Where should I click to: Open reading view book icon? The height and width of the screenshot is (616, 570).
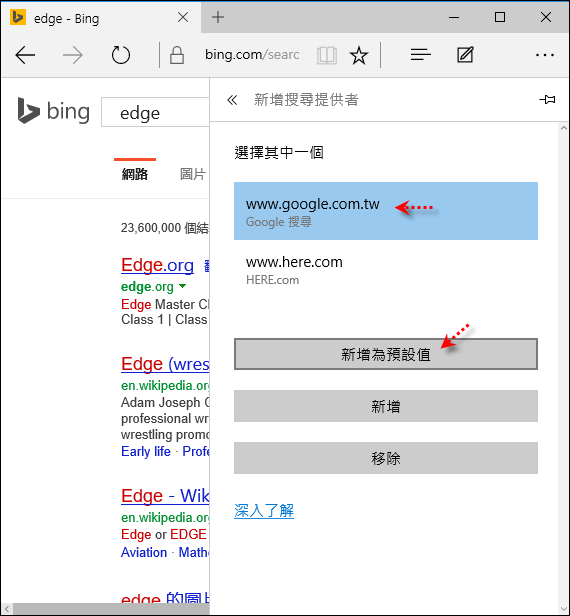(327, 55)
